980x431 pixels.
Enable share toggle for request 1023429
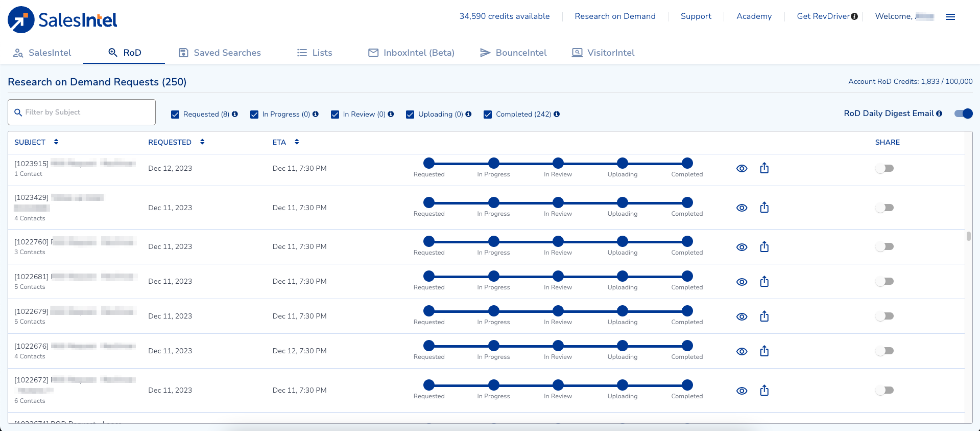pyautogui.click(x=885, y=208)
